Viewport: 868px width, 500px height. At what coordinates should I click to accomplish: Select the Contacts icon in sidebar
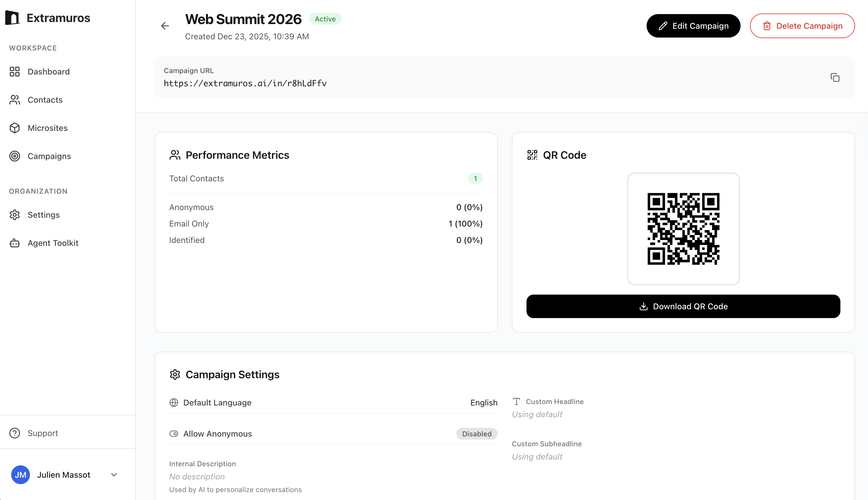(x=15, y=99)
